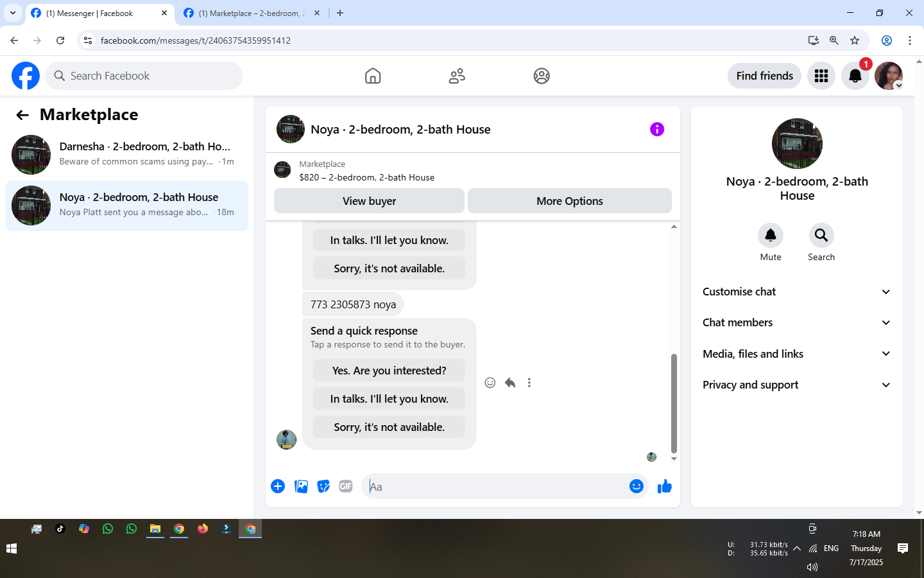Open the Groups icon in top navigation
Image resolution: width=924 pixels, height=578 pixels.
(x=542, y=76)
